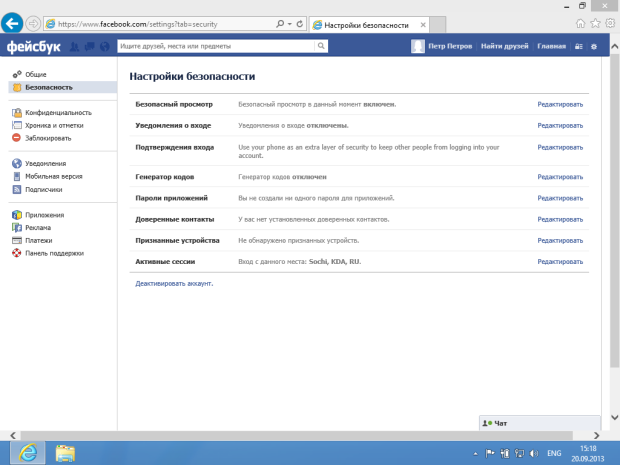Open notifications globe icon in header
Viewport: 620px width, 465px height.
pyautogui.click(x=104, y=47)
